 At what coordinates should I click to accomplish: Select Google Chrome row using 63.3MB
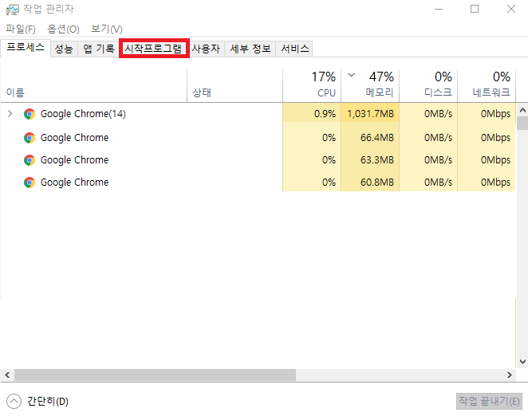point(74,160)
